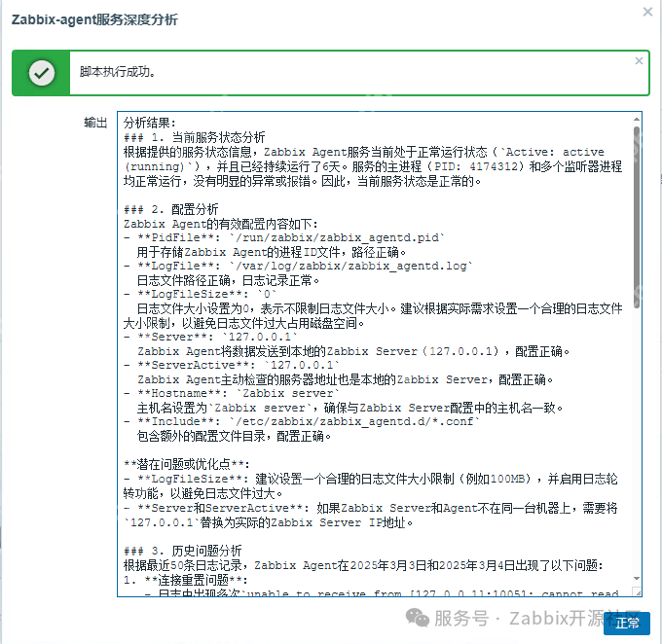Click the '分析结果:' first line
Image resolution: width=662 pixels, height=644 pixels.
(x=150, y=123)
